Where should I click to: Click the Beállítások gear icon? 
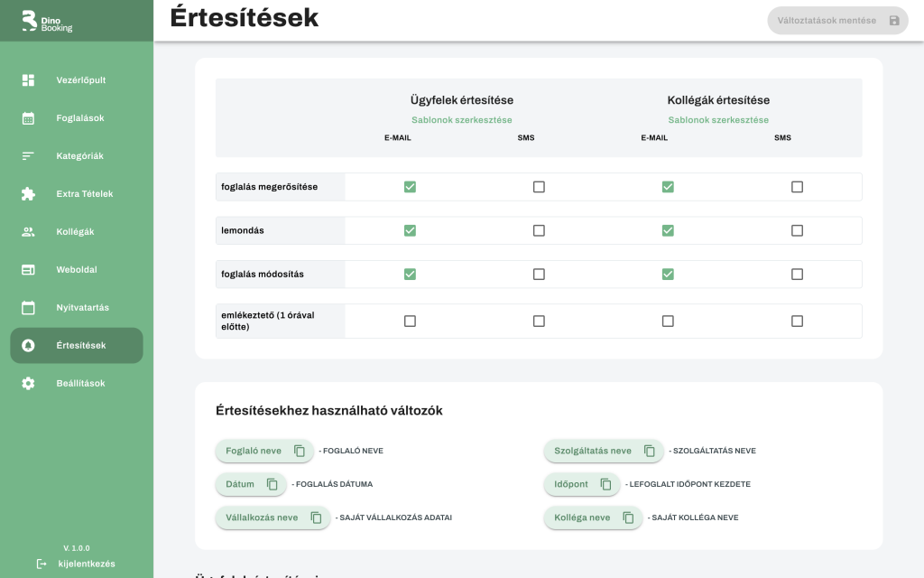point(28,384)
